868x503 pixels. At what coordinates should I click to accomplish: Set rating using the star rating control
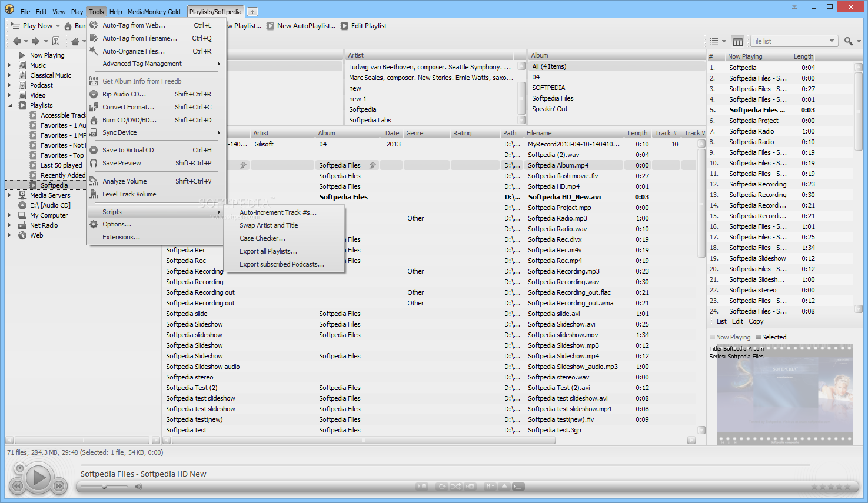point(830,487)
